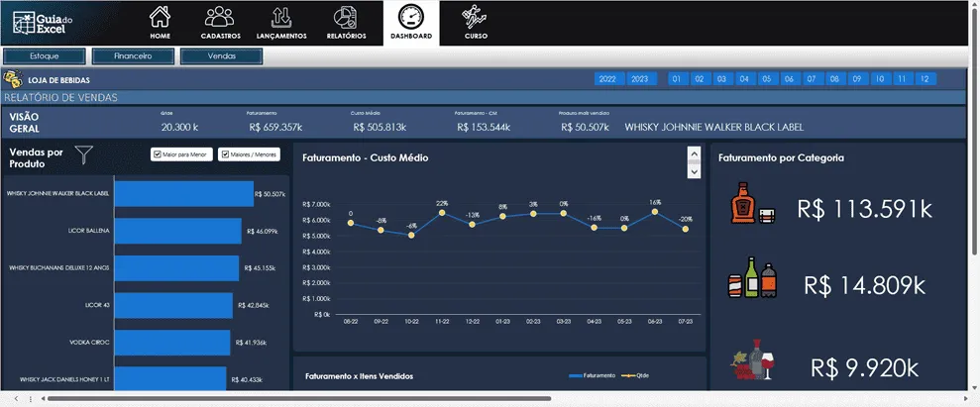
Task: Select month 03 slicer
Action: click(721, 79)
